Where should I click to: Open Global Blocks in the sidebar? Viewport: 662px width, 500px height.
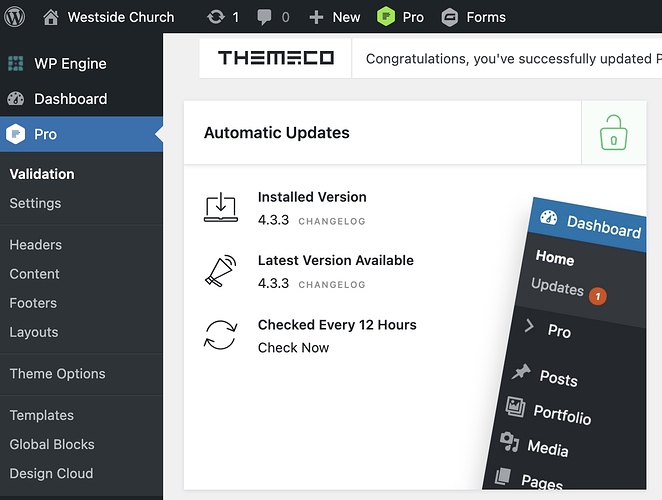coord(52,444)
